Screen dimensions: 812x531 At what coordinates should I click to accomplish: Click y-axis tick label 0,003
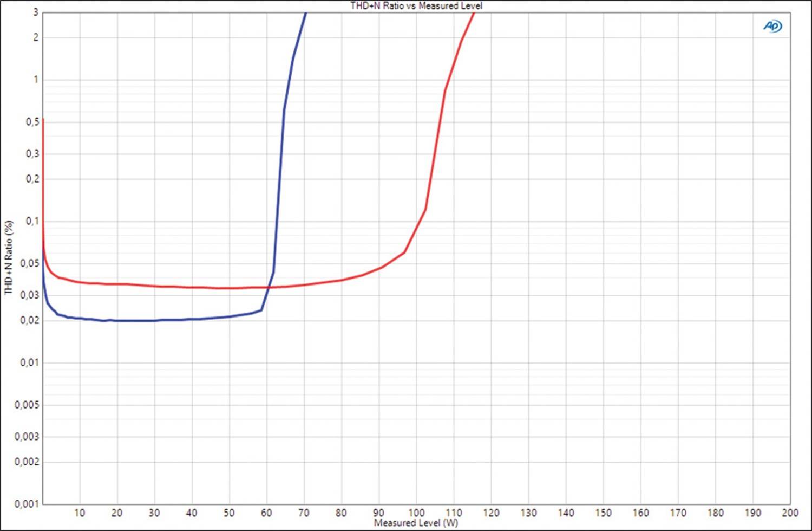27,436
